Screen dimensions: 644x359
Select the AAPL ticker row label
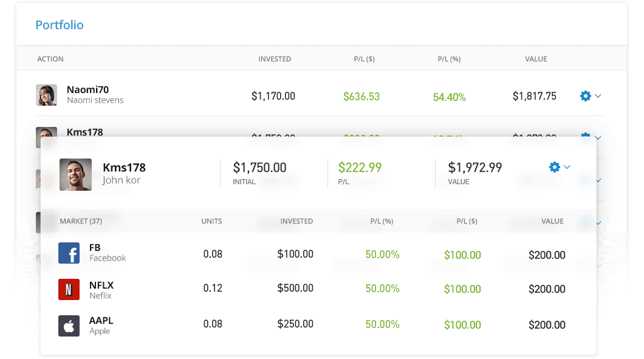(101, 321)
